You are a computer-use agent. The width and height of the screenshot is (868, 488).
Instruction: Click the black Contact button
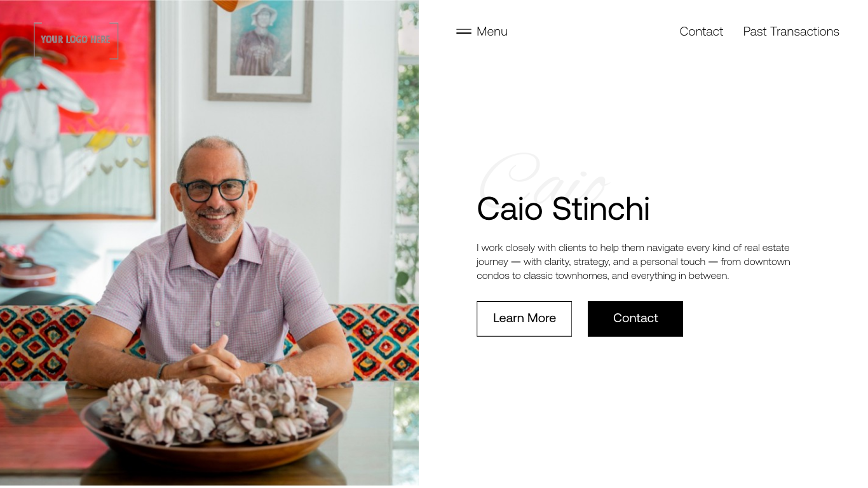tap(635, 319)
